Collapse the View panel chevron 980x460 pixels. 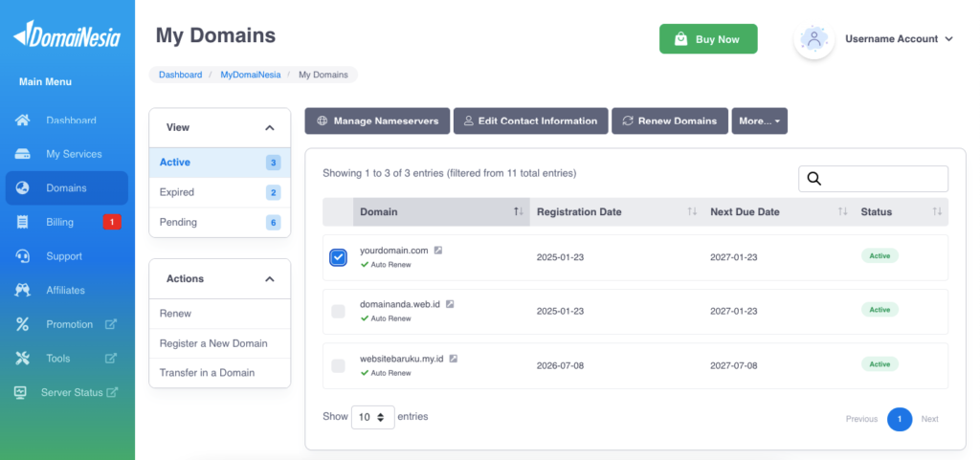[269, 127]
